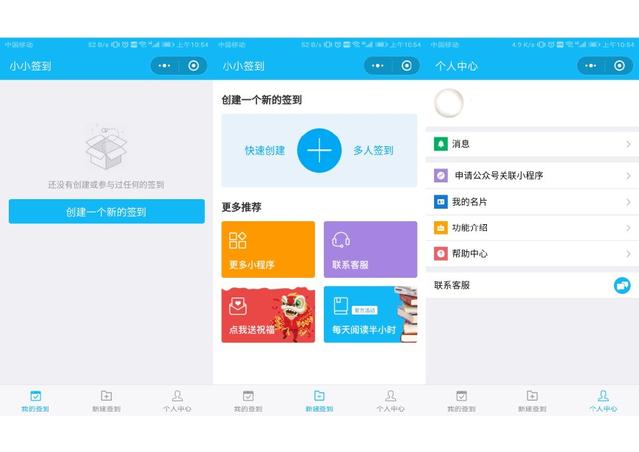Click the green bell 消息 icon

point(441,144)
